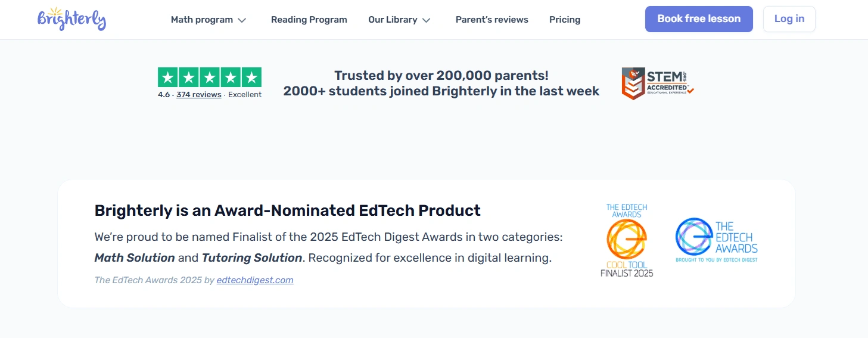
Task: Click the Cool Tool Finalist 2025 badge
Action: [x=626, y=240]
